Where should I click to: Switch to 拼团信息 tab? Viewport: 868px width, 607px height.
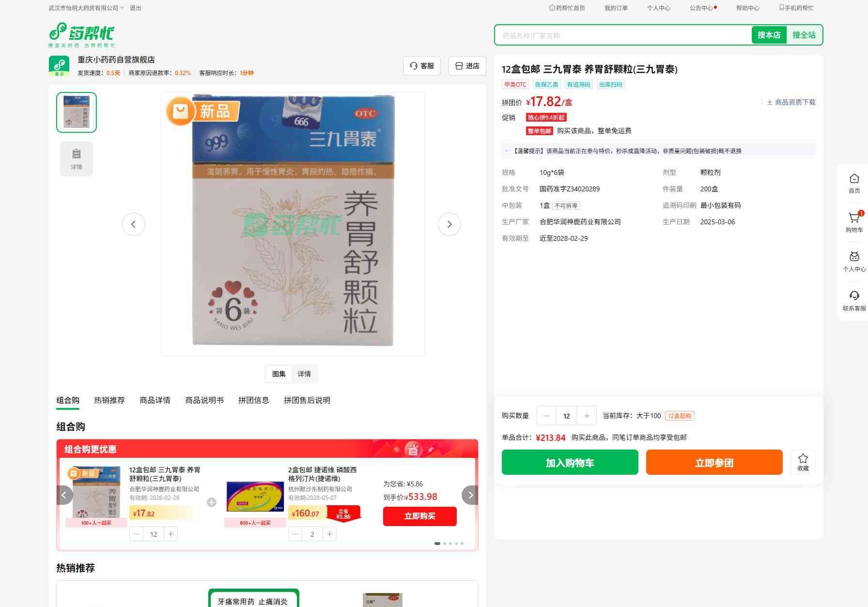[x=253, y=400]
